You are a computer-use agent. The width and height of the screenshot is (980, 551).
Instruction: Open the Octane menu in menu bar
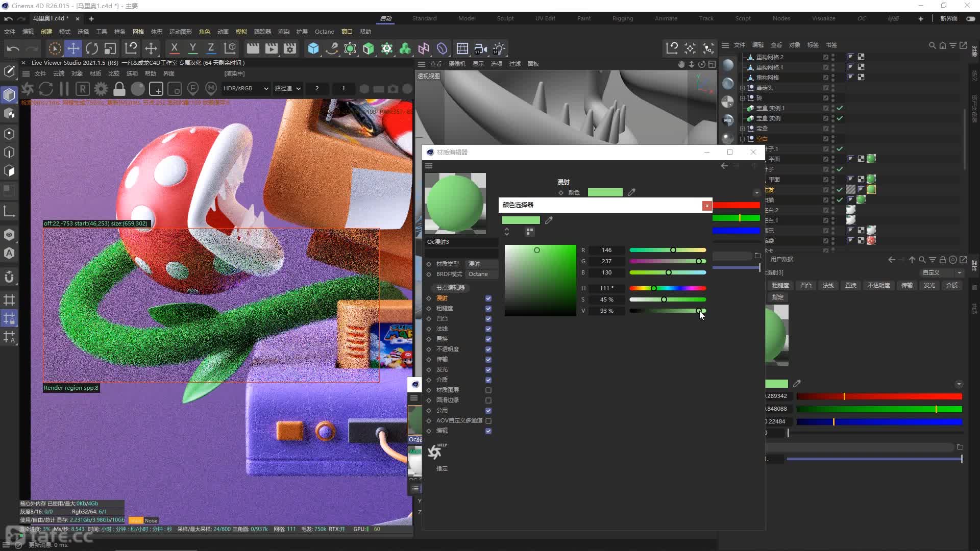click(324, 32)
